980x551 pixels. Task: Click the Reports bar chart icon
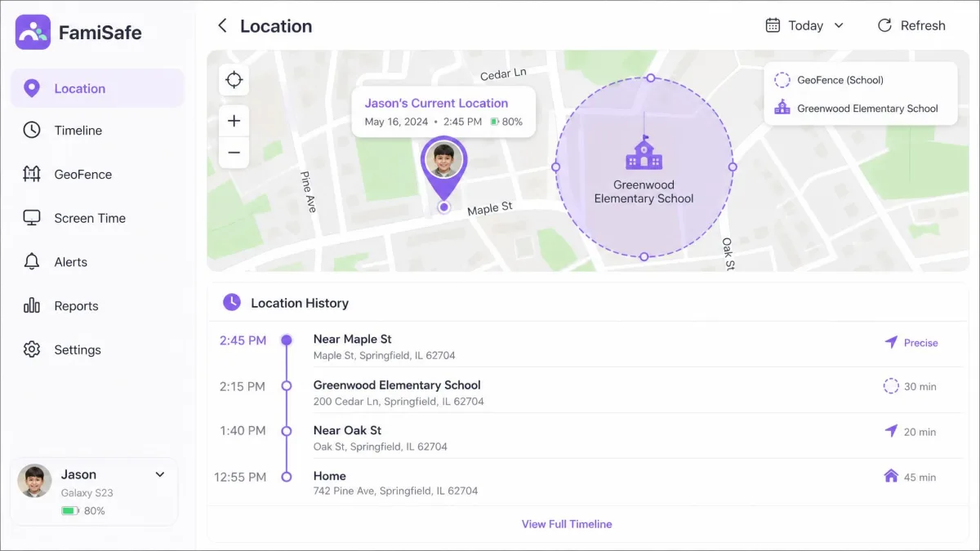pos(32,305)
